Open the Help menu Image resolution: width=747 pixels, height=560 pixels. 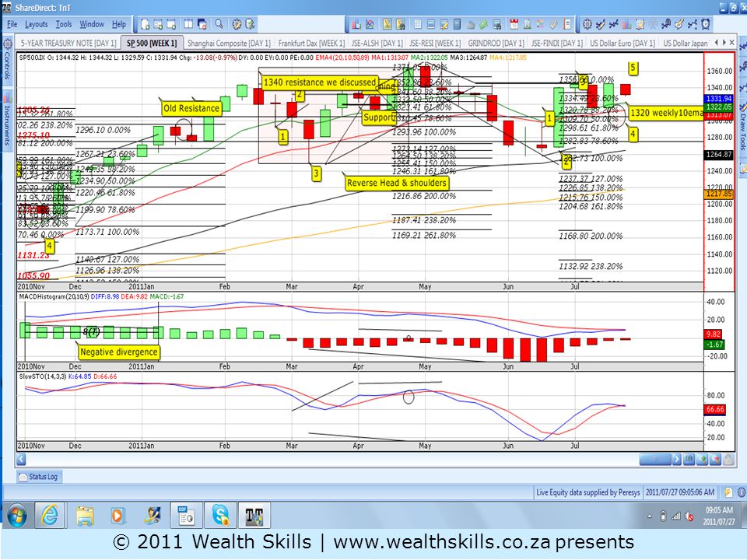(x=119, y=24)
